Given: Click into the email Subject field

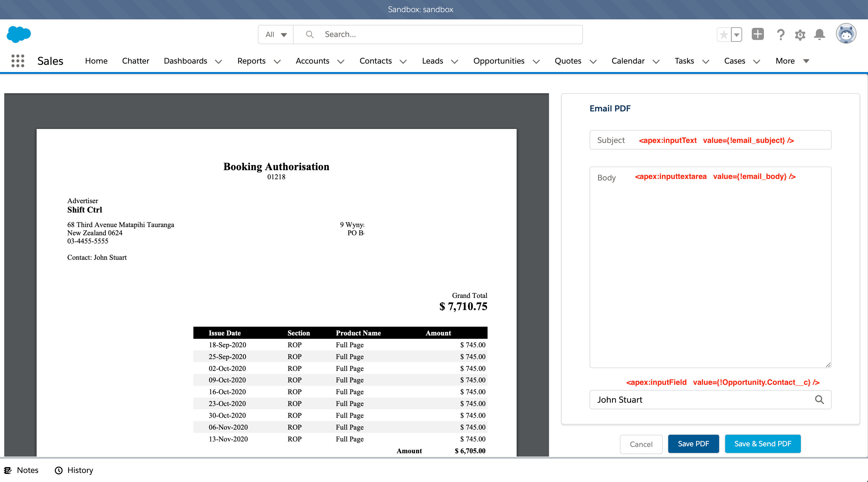Looking at the screenshot, I should 710,140.
